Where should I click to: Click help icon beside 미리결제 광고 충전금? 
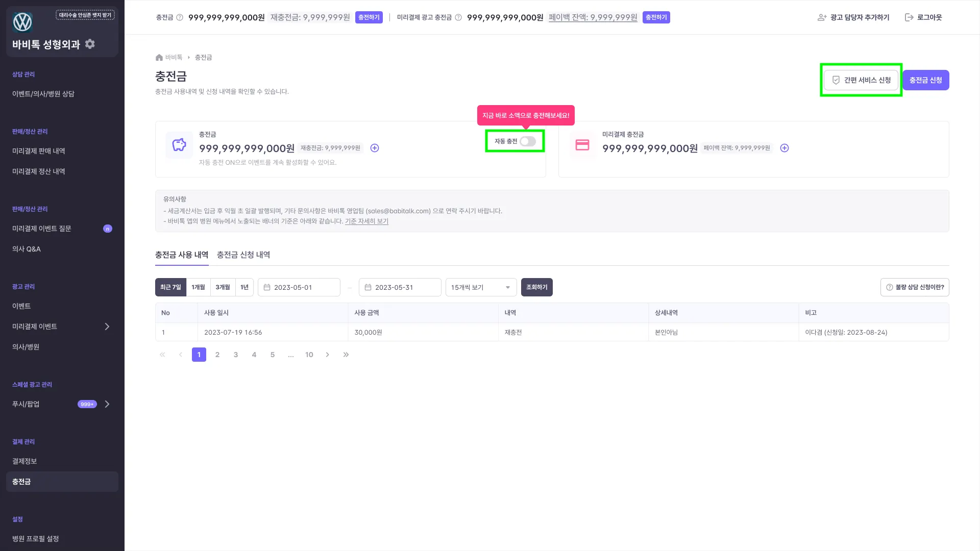[458, 17]
